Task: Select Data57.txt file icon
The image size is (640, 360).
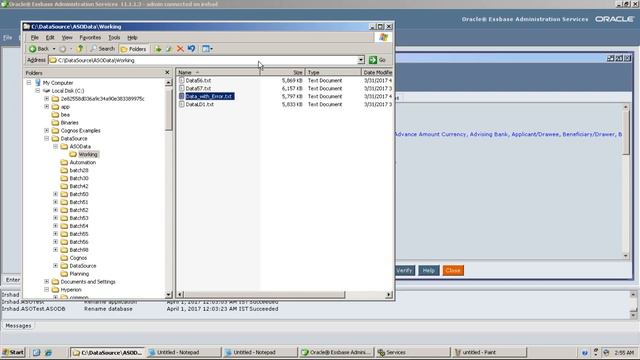Action: tap(182, 88)
